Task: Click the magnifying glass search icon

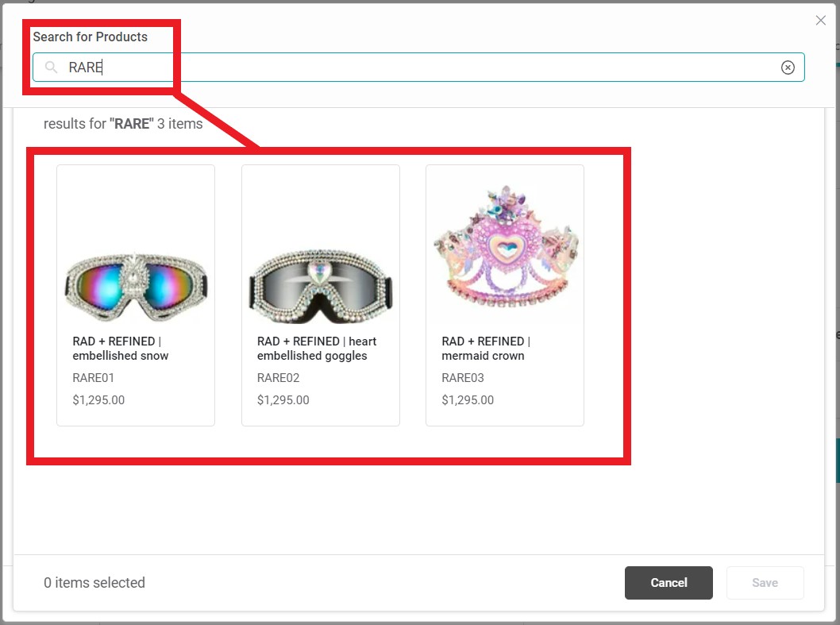Action: tap(51, 67)
